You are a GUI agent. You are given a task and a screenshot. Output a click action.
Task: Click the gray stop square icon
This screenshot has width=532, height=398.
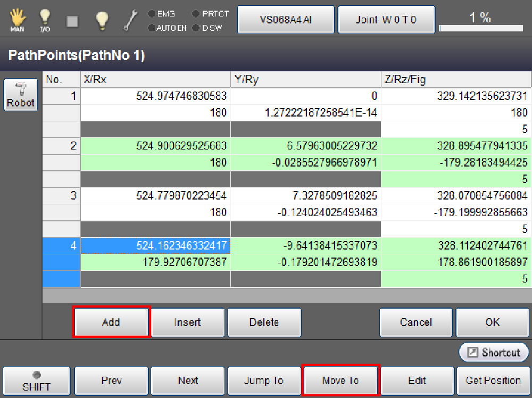[72, 21]
